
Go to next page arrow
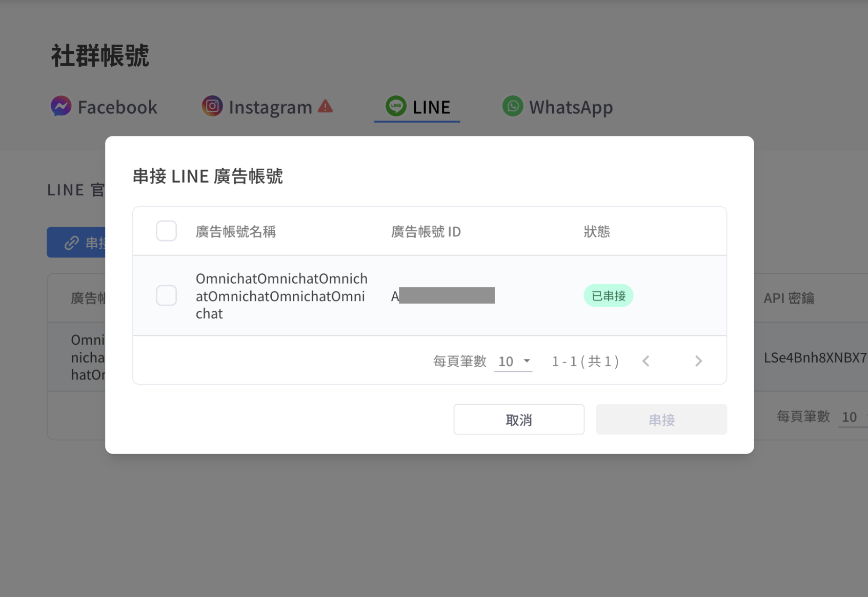[x=698, y=361]
